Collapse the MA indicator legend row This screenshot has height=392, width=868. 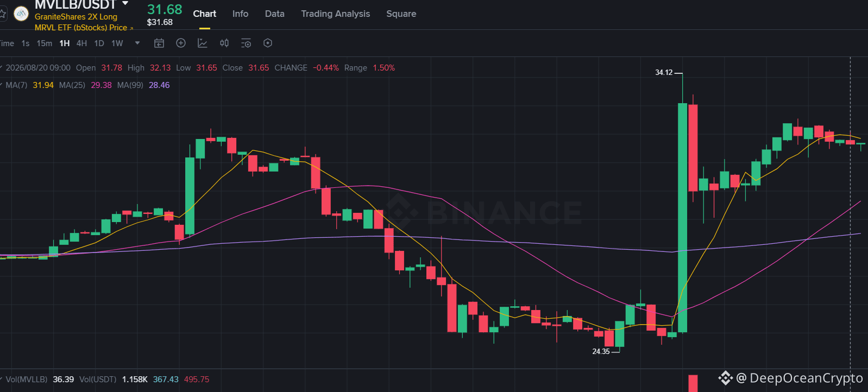pos(2,85)
